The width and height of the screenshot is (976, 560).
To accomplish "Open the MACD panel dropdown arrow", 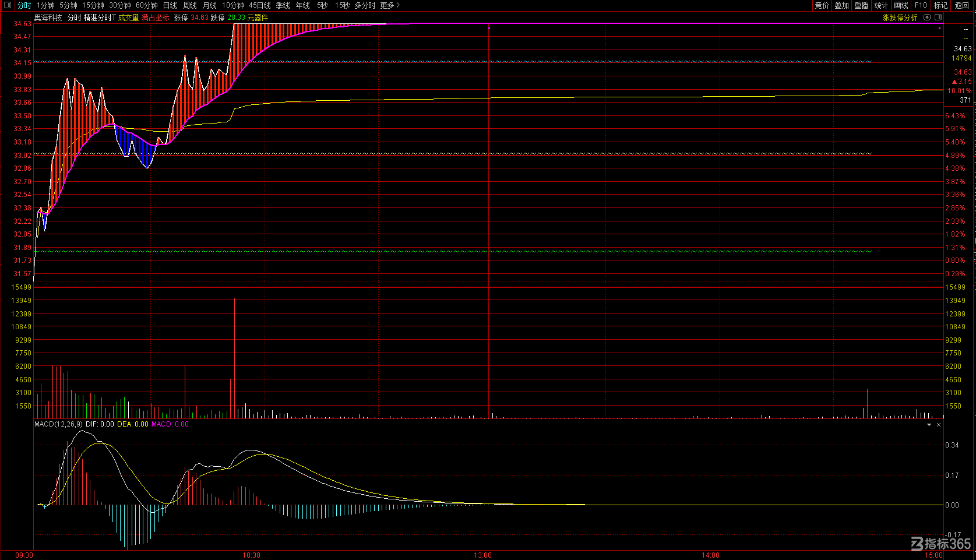I will [929, 425].
